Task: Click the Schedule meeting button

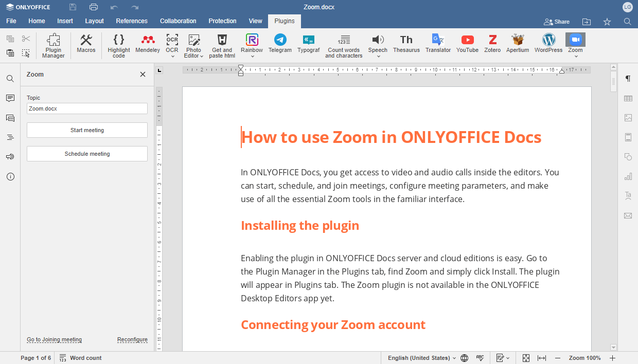Action: 87,154
